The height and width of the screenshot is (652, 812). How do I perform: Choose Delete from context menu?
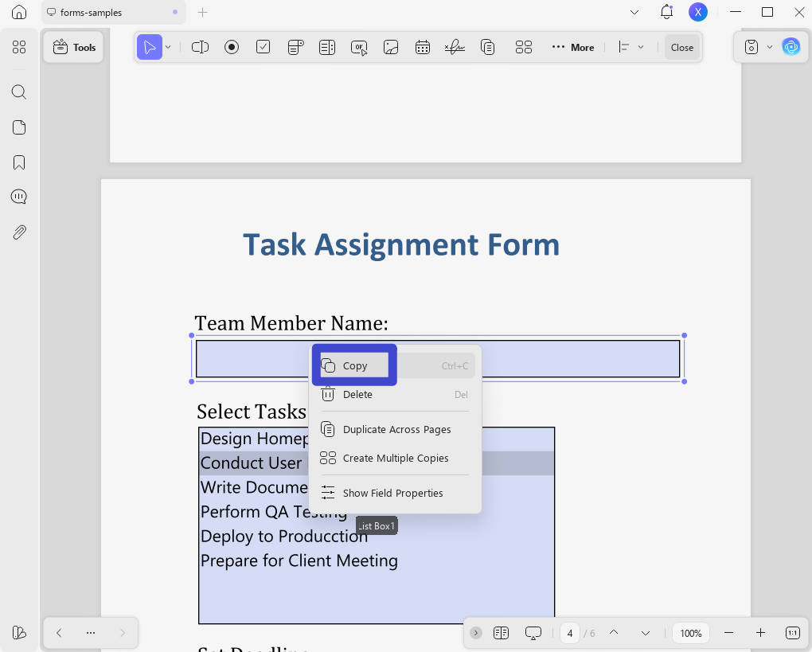point(396,395)
